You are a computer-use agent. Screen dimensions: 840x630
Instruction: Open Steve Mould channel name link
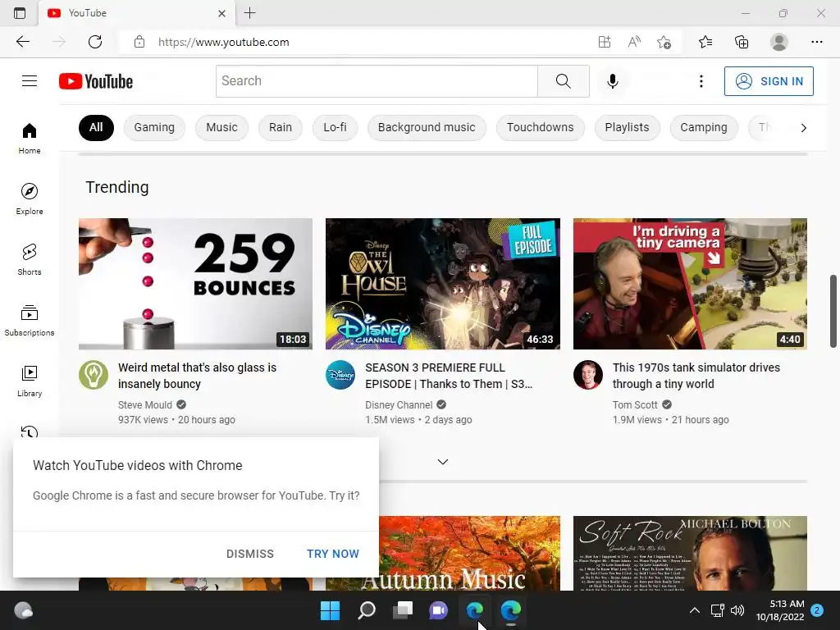point(145,404)
